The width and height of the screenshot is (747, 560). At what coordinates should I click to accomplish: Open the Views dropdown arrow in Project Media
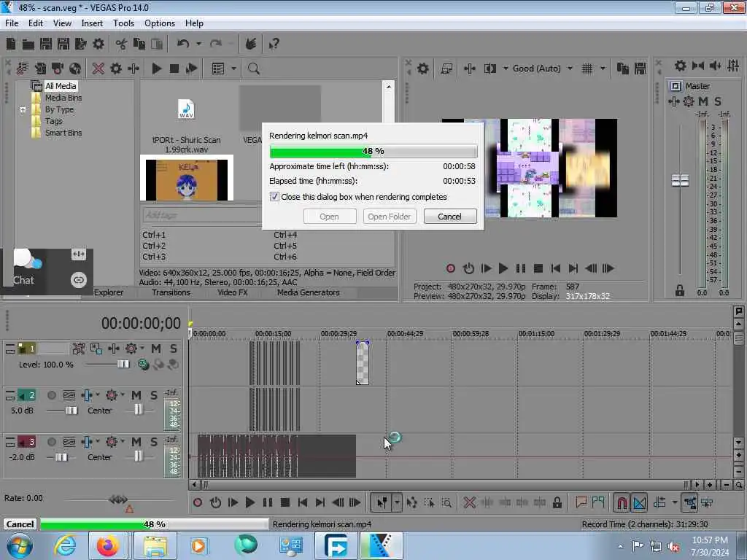click(x=234, y=69)
